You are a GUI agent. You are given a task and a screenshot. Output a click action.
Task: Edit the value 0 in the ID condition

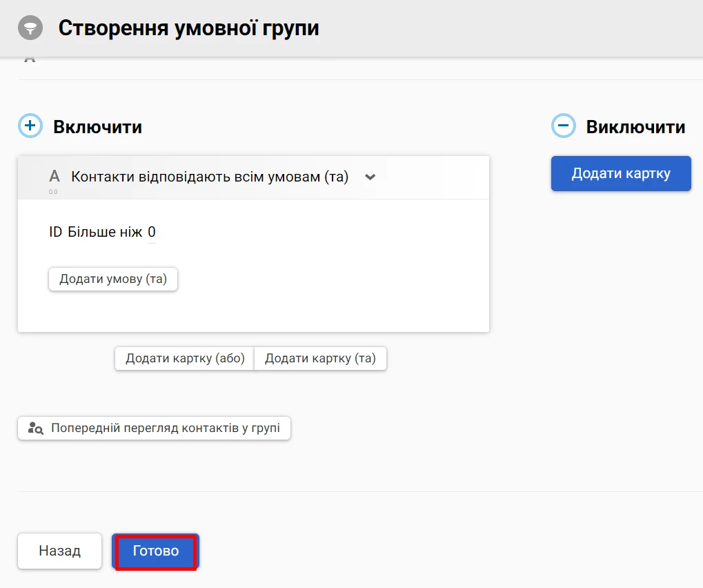point(152,233)
